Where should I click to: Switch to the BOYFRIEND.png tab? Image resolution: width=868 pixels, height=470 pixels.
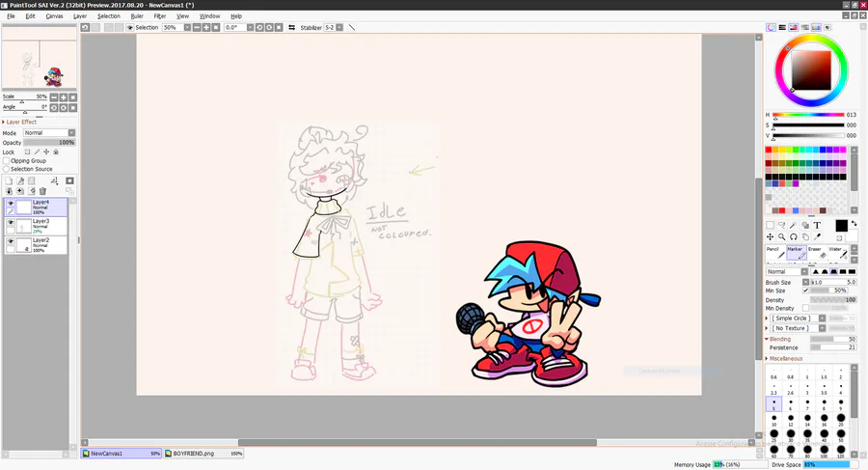(203, 454)
